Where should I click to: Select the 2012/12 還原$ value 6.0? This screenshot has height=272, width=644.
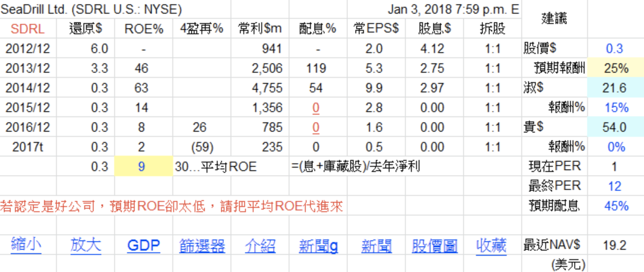[x=99, y=48]
